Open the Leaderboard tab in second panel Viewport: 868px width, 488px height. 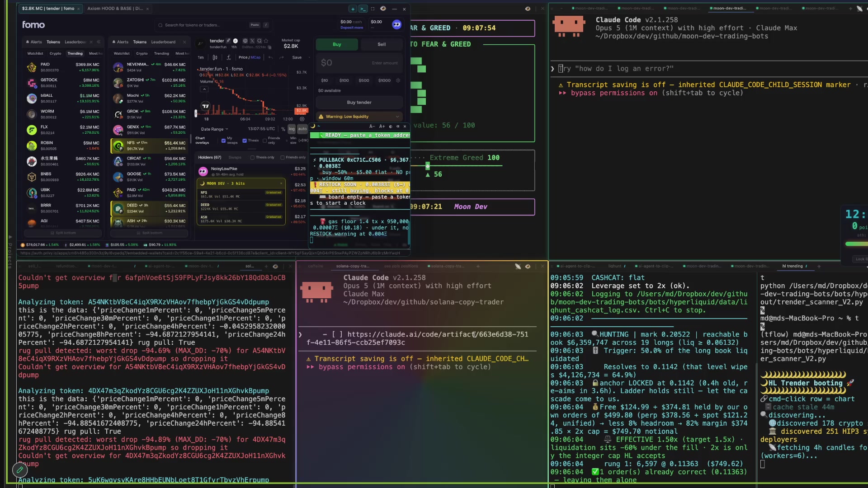pyautogui.click(x=163, y=42)
